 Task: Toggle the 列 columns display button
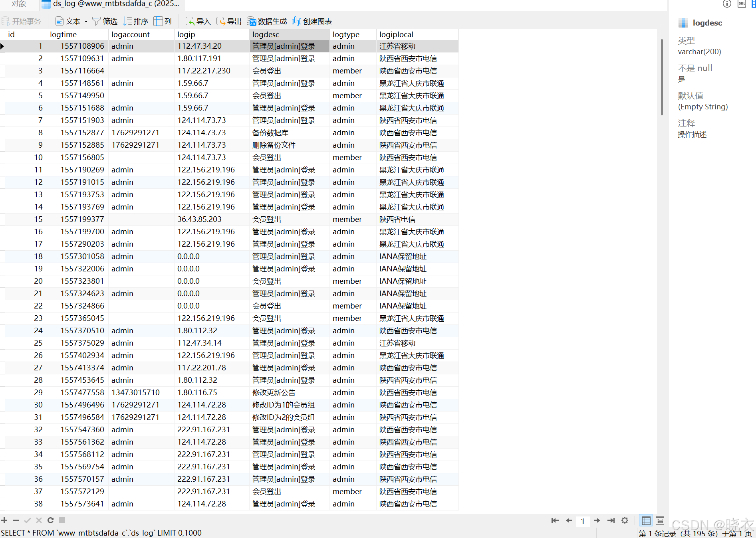point(163,21)
